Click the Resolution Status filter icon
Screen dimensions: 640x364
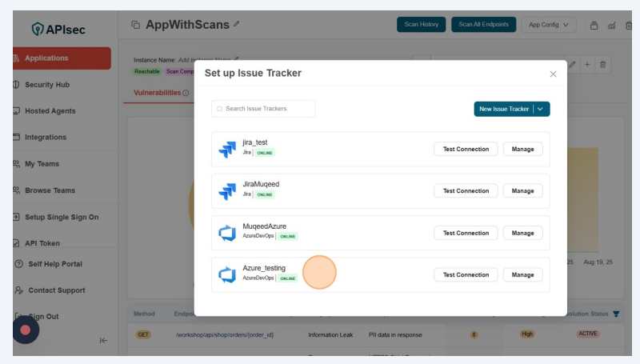[616, 314]
